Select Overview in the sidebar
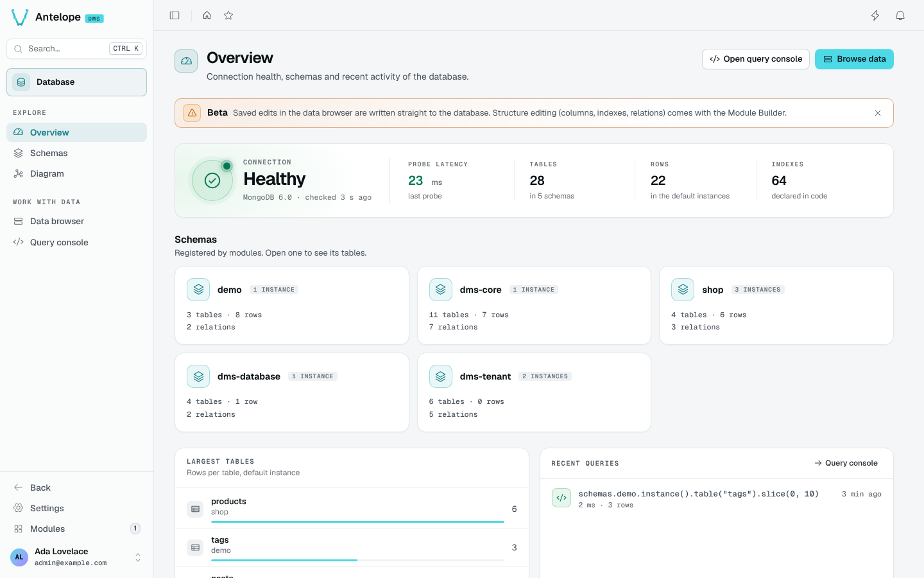The height and width of the screenshot is (578, 924). point(76,132)
